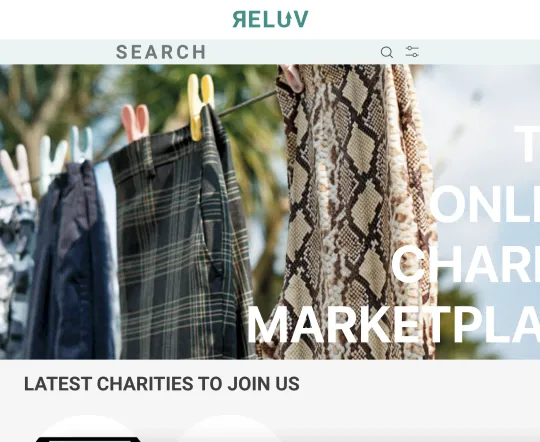Click the RELUV logo at top

[x=270, y=19]
